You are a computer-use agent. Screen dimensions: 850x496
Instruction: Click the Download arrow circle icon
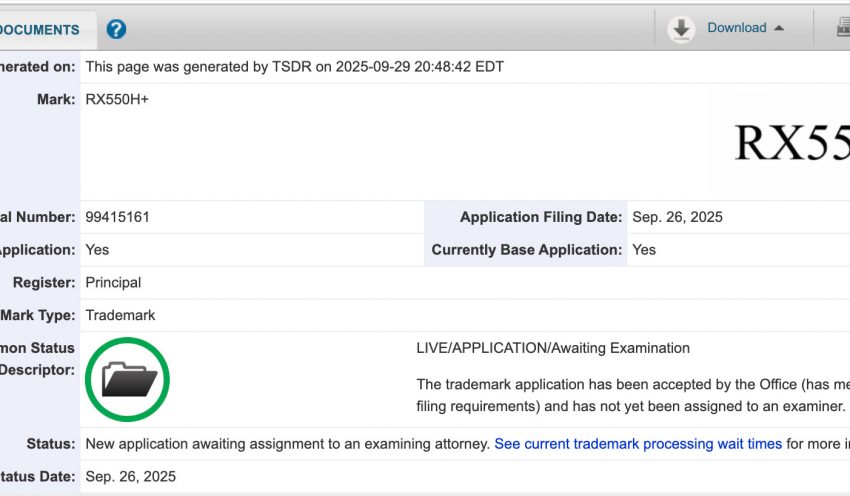682,29
